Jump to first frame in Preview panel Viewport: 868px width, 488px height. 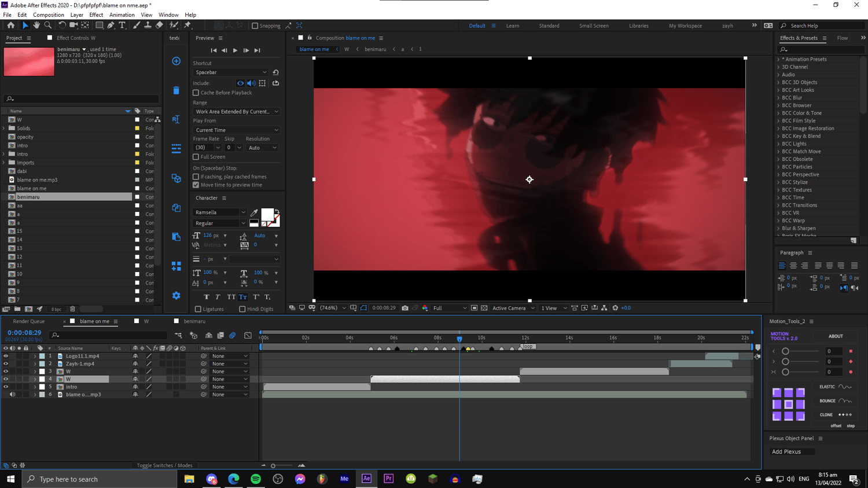click(214, 50)
